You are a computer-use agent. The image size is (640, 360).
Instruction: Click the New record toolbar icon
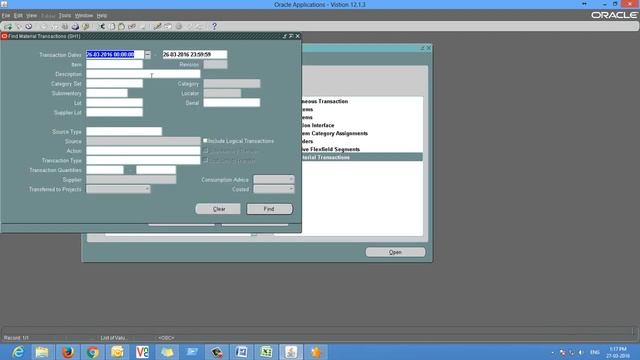[x=8, y=27]
